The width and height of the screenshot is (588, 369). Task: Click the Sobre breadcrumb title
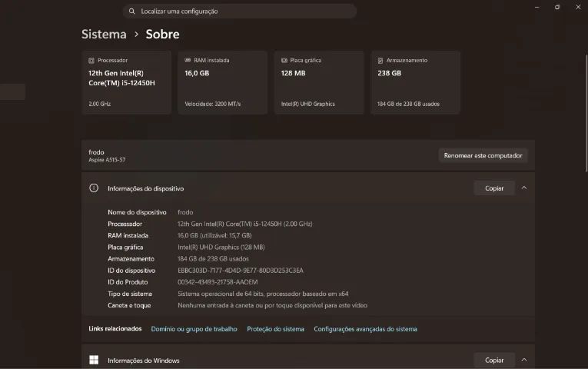point(162,34)
